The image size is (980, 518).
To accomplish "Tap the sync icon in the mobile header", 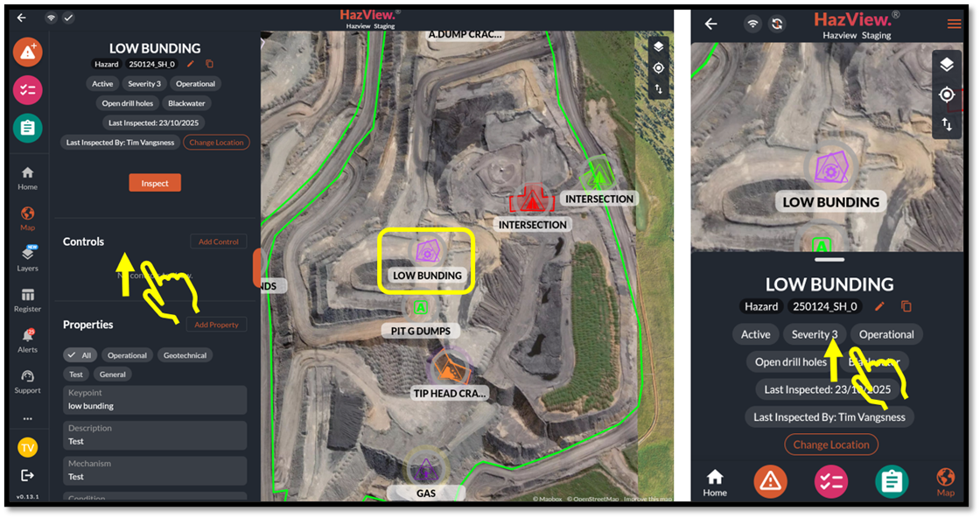I will point(777,24).
